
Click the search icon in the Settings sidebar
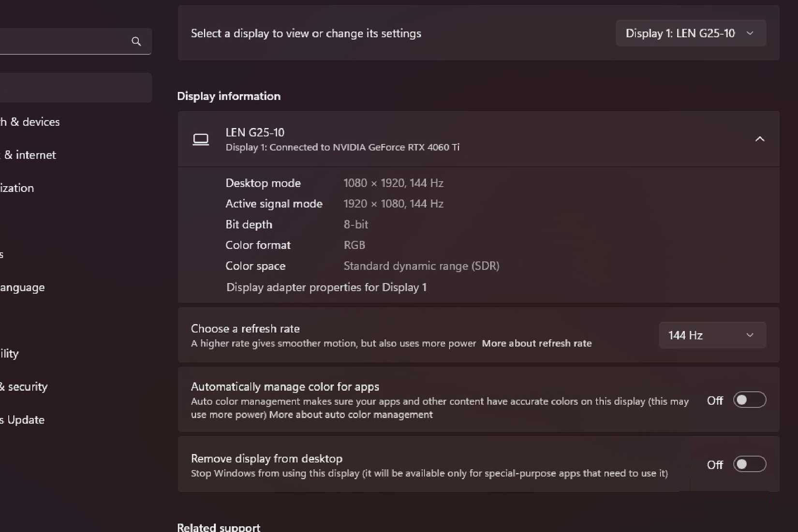[x=136, y=42]
